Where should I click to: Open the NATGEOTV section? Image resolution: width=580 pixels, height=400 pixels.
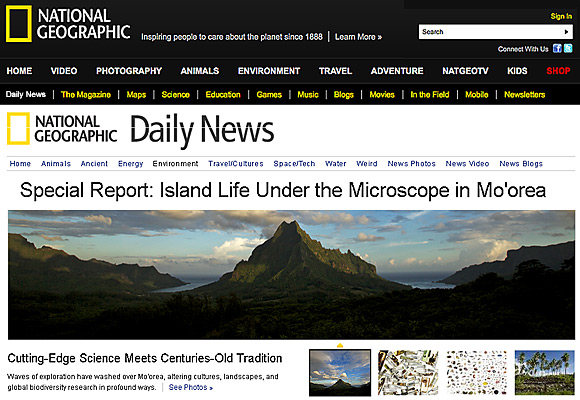465,71
